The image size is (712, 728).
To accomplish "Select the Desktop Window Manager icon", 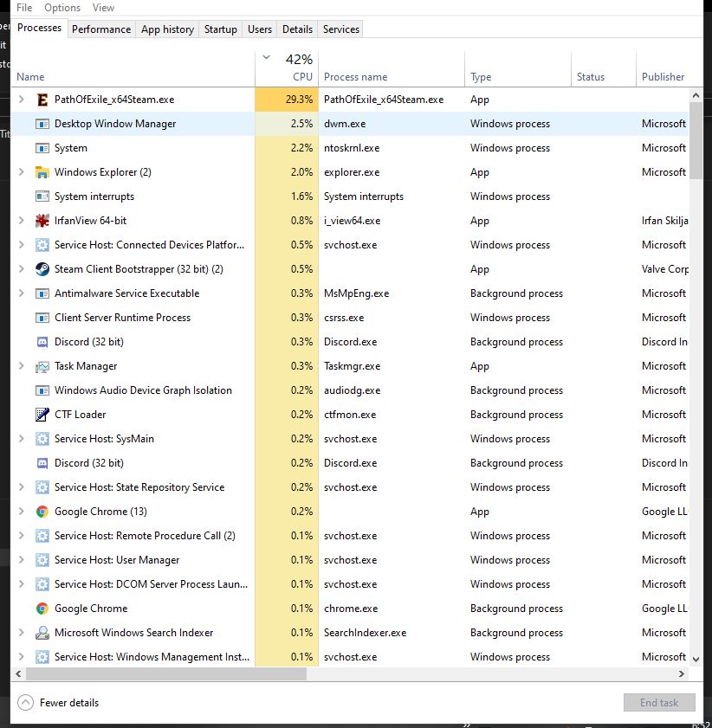I will [41, 123].
